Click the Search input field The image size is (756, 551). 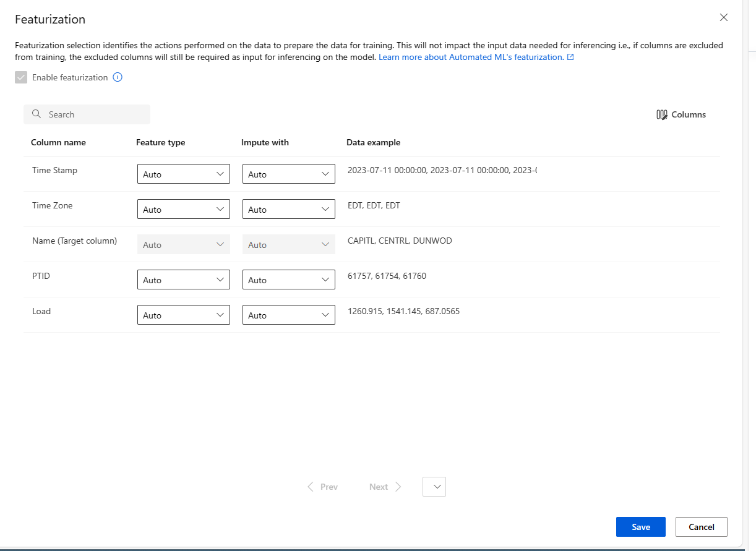87,114
